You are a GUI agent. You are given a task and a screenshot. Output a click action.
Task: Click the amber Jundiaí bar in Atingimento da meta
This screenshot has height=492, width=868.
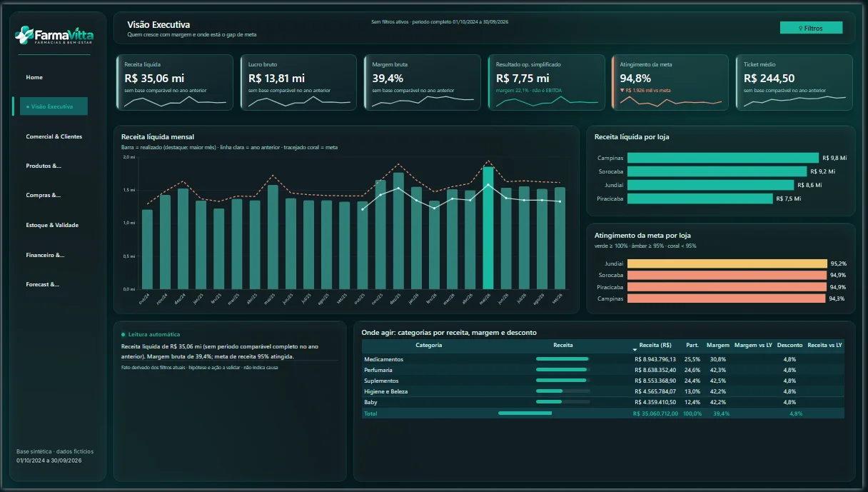point(727,263)
